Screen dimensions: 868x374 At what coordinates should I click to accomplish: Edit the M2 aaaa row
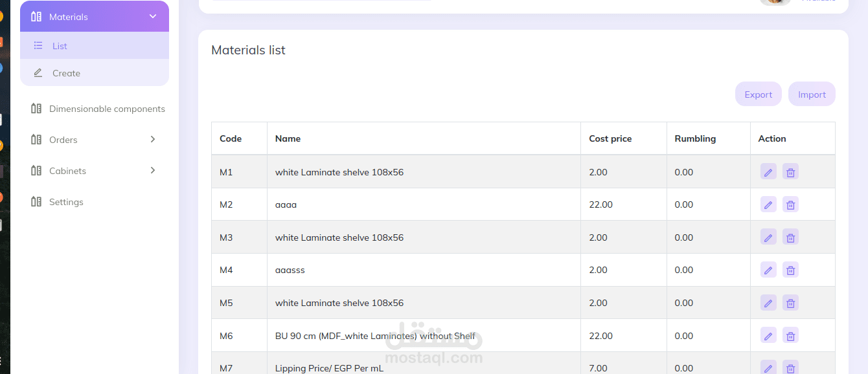[768, 204]
